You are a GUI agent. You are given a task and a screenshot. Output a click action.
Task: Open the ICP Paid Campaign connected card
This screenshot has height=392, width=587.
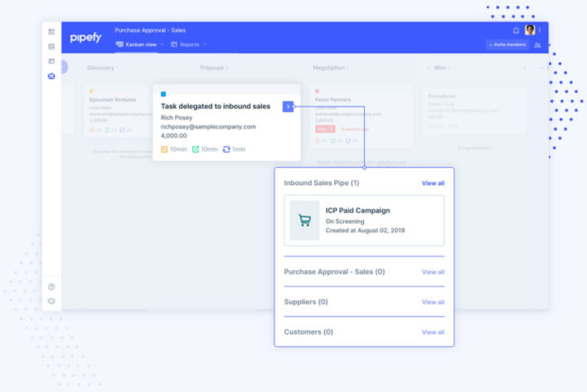364,220
